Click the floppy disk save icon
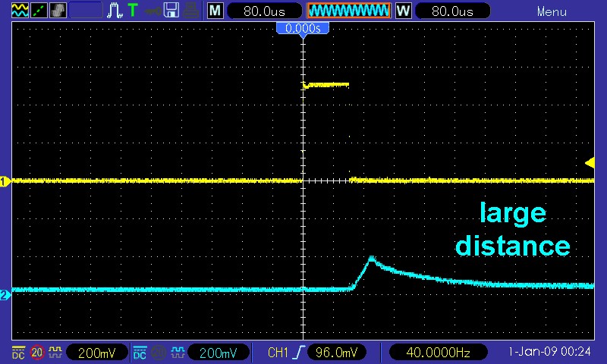The image size is (607, 364). tap(171, 11)
